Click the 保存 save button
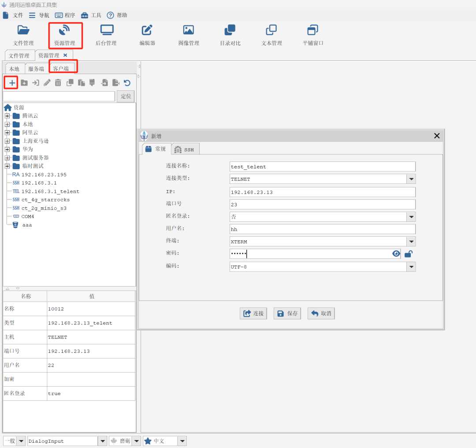 [287, 314]
